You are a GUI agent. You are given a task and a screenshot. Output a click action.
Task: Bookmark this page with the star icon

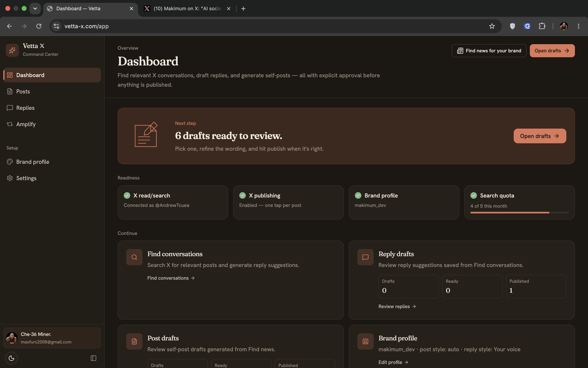[492, 26]
